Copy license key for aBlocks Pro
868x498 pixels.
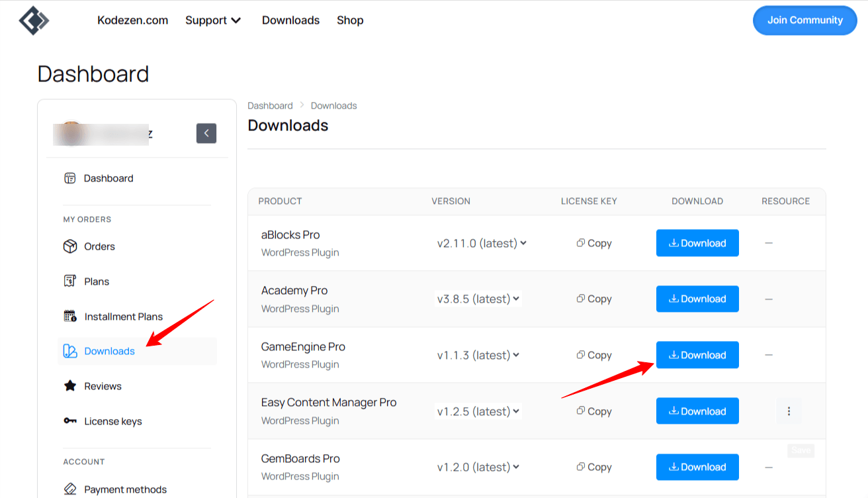click(x=593, y=243)
